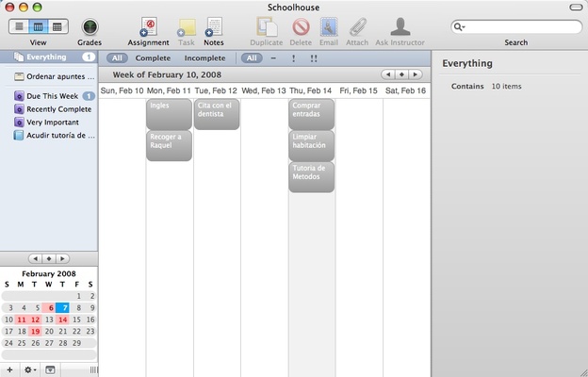Go to previous week arrow
The height and width of the screenshot is (377, 588).
pyautogui.click(x=388, y=74)
